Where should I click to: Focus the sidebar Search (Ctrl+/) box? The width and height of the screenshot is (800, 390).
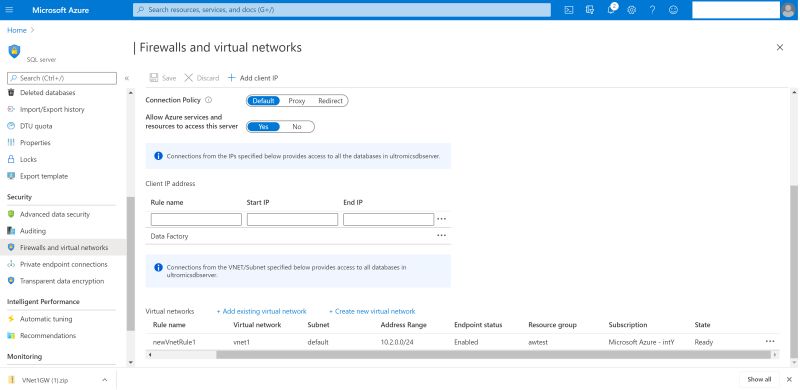tap(62, 78)
